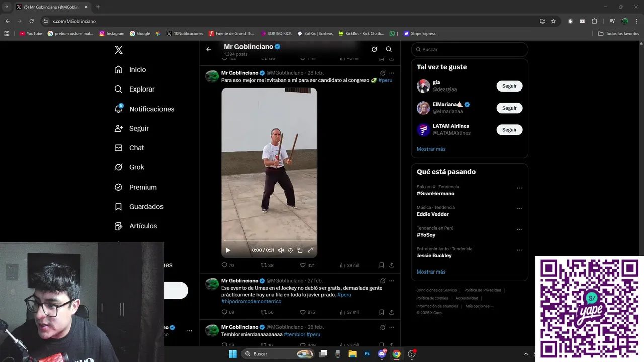
Task: Open Chrome extensions puzzle icon
Action: point(594,21)
